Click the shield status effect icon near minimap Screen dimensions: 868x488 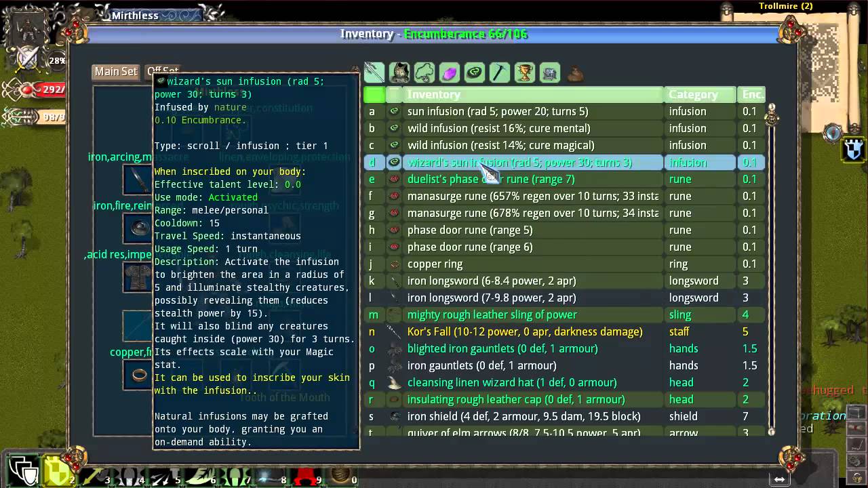854,150
